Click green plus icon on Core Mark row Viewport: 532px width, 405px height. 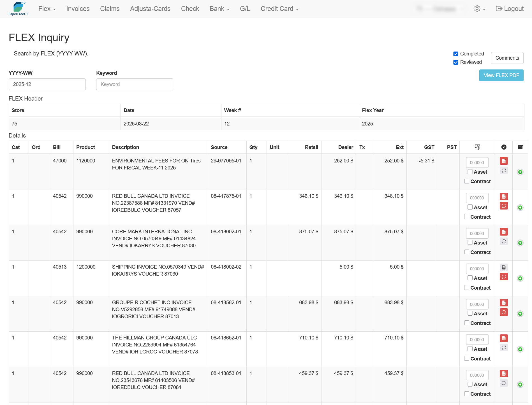[x=520, y=243]
